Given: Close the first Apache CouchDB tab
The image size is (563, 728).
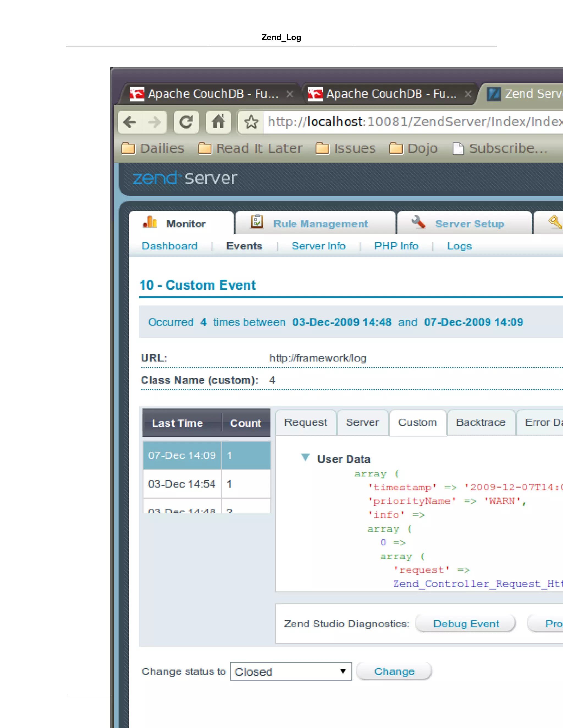Looking at the screenshot, I should pyautogui.click(x=289, y=94).
